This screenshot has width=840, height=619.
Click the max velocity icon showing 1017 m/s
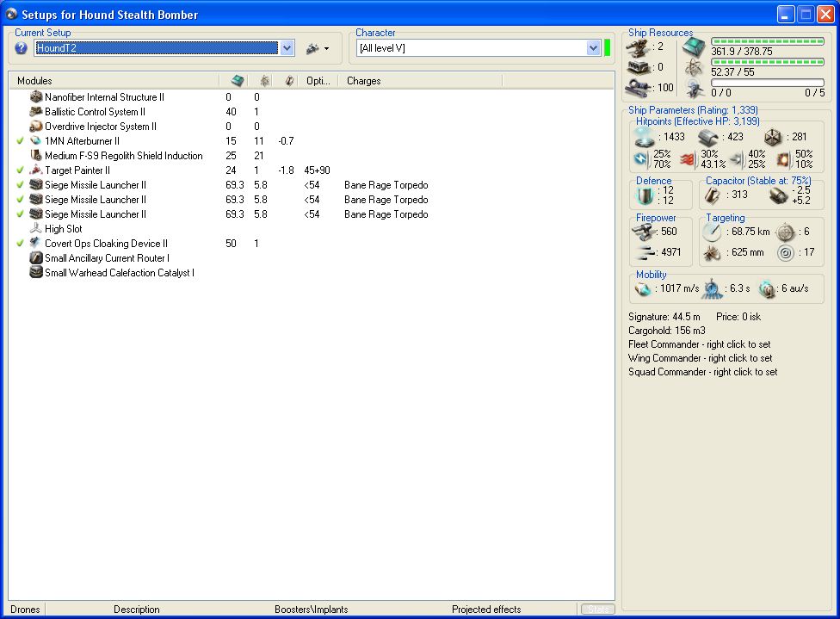coord(642,289)
